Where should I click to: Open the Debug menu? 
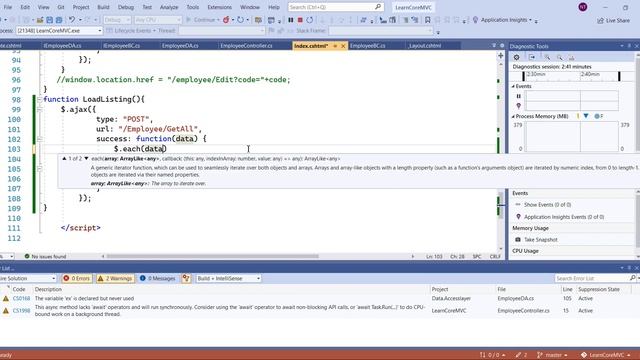[126, 7]
